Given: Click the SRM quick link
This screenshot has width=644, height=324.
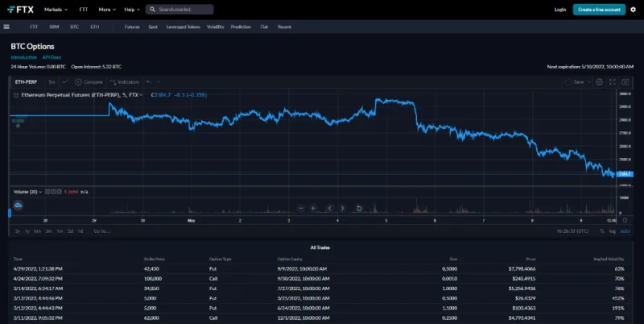Looking at the screenshot, I should [x=54, y=27].
